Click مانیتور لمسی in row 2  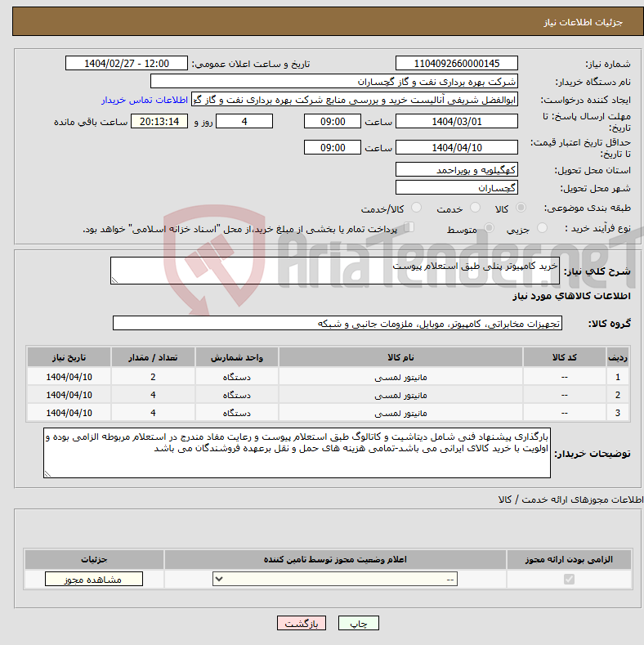pos(400,396)
